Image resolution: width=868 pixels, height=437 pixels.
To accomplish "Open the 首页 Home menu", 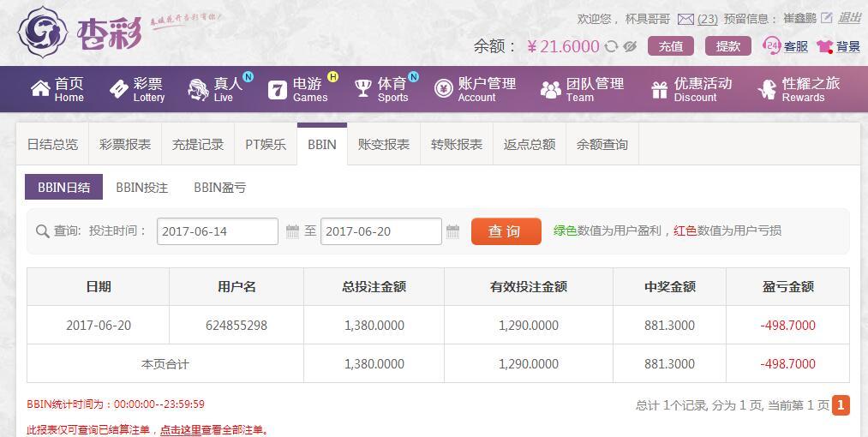I will [57, 89].
